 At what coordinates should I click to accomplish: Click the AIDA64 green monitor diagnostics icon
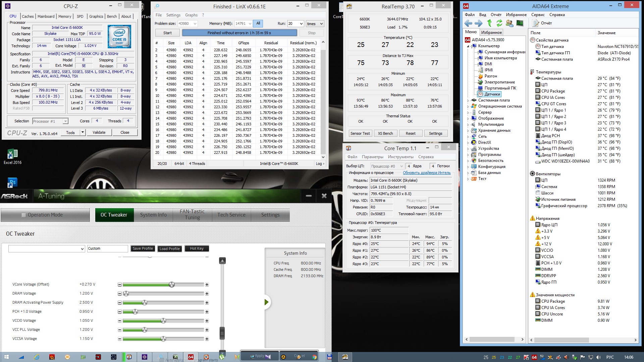coord(520,23)
